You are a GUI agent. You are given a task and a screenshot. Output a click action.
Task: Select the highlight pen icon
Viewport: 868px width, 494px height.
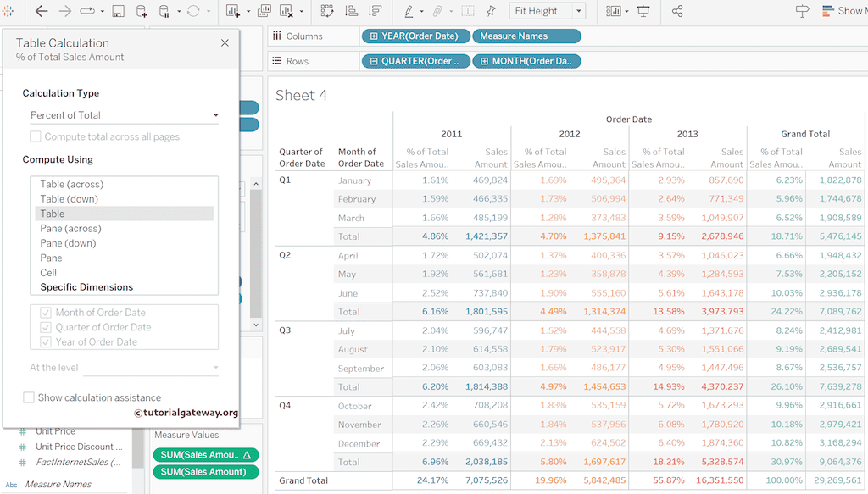[x=409, y=11]
